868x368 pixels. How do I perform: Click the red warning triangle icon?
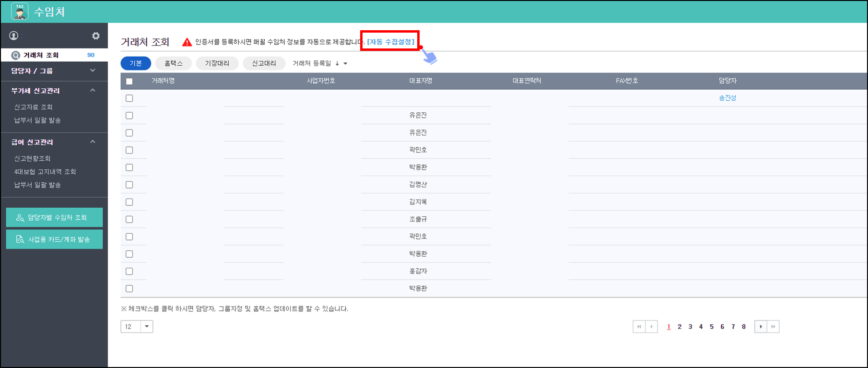coord(187,42)
